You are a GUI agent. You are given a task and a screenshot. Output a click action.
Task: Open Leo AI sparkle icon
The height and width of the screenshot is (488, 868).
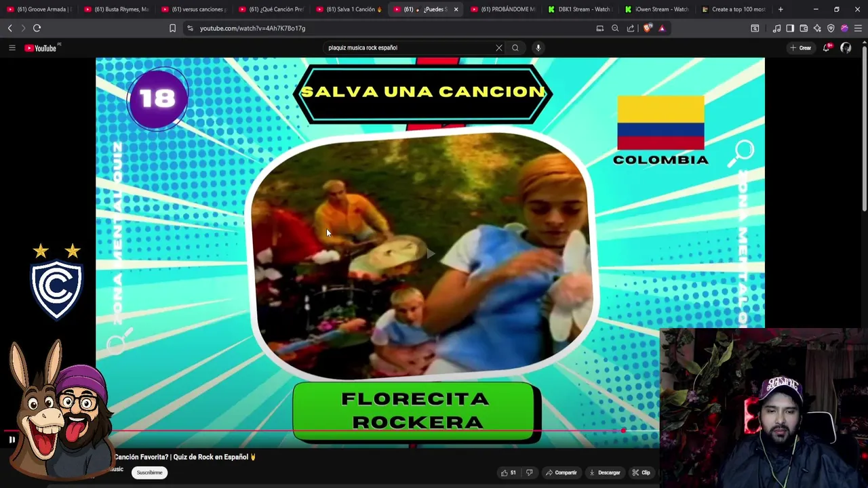click(x=817, y=28)
